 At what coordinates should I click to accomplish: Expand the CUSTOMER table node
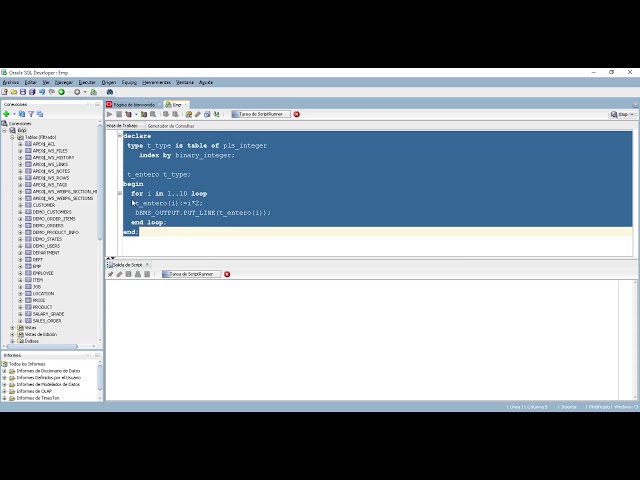[x=20, y=205]
